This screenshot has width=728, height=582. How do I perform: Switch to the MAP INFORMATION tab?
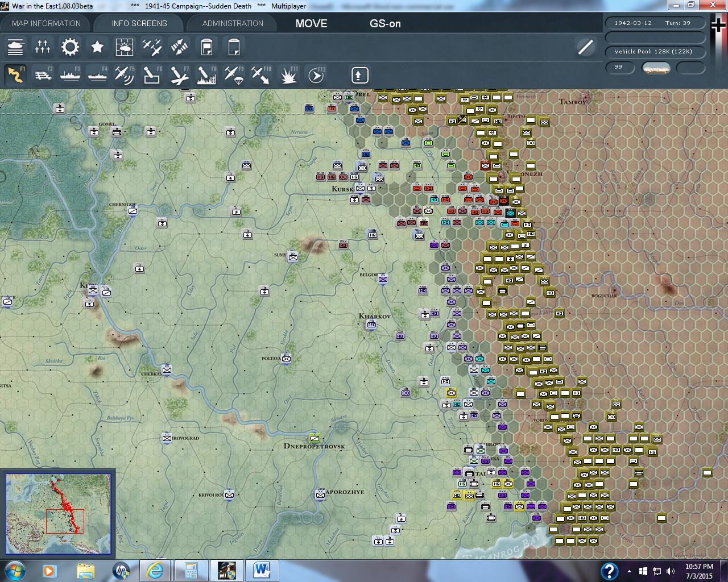coord(46,23)
